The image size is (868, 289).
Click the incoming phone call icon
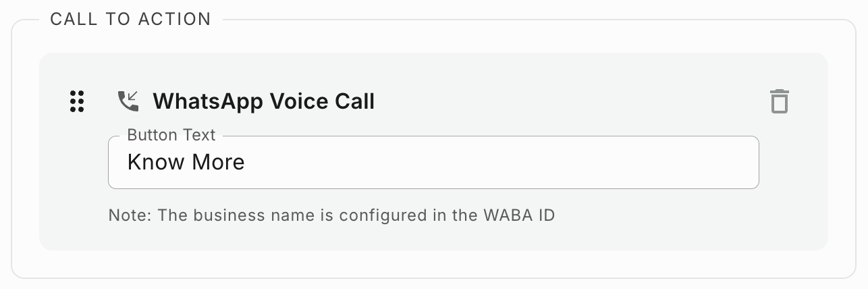pyautogui.click(x=128, y=101)
